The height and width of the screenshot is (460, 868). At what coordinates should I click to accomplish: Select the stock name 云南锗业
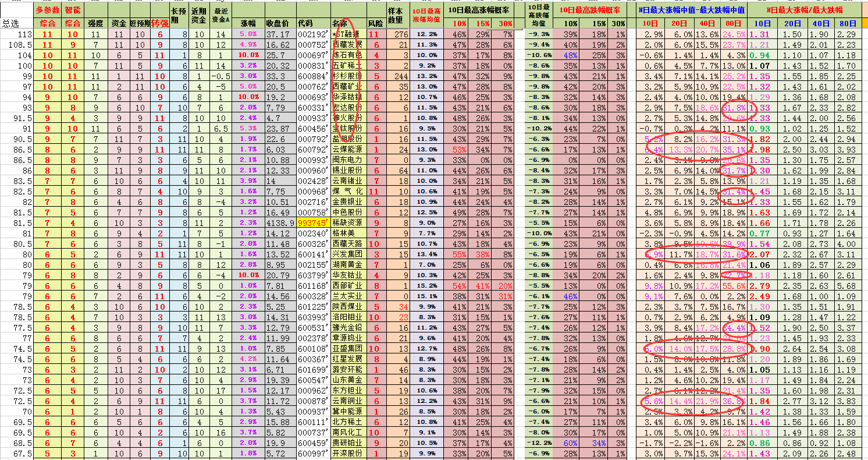click(x=348, y=181)
